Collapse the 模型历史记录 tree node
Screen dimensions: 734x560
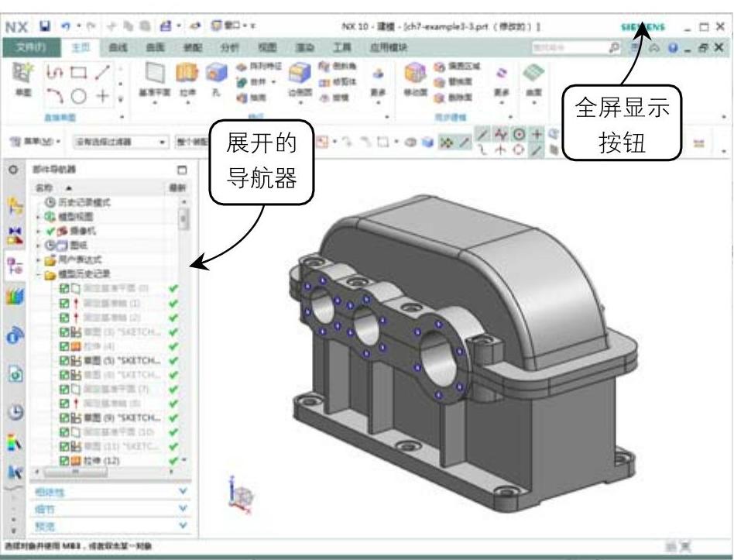coord(39,274)
